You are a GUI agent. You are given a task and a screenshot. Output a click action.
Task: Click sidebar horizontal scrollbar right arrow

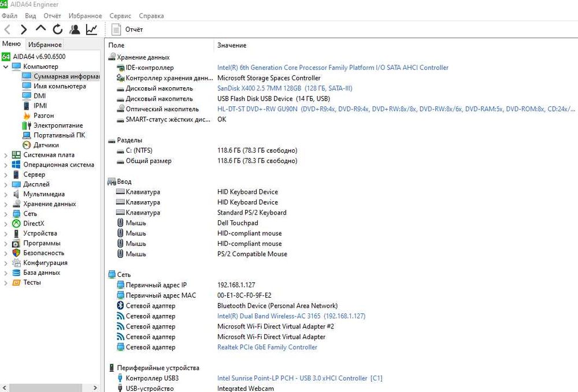95,388
